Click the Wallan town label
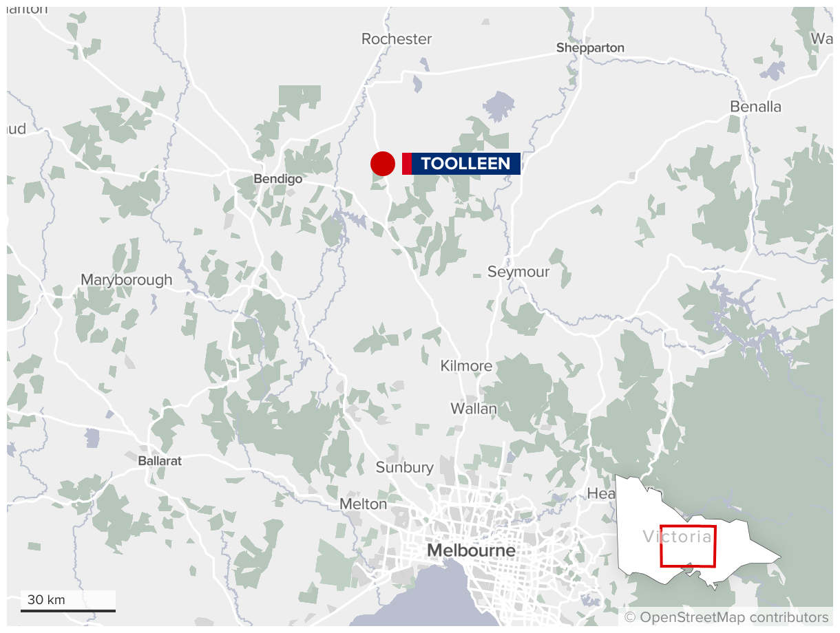 pos(474,409)
